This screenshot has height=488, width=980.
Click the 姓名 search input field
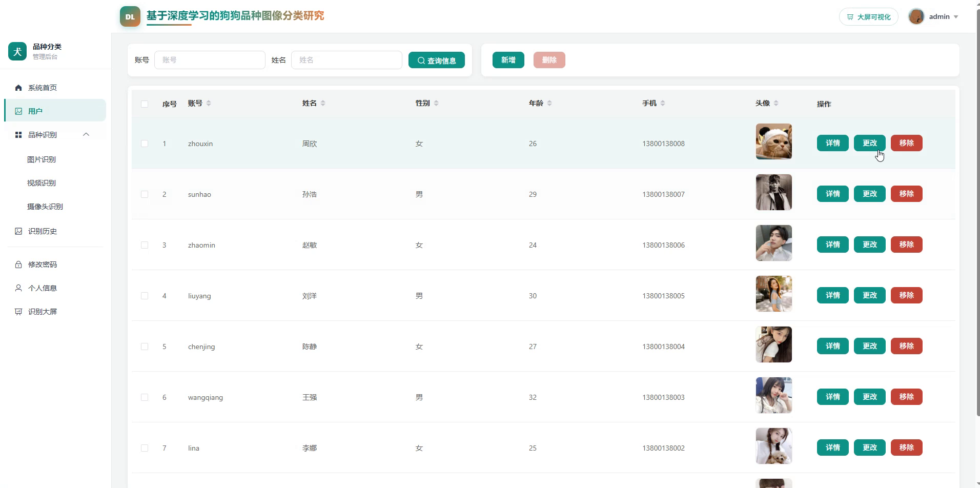pyautogui.click(x=346, y=60)
